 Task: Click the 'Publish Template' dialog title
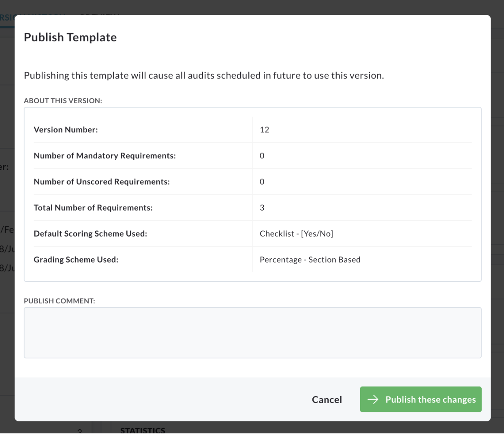[x=70, y=37]
